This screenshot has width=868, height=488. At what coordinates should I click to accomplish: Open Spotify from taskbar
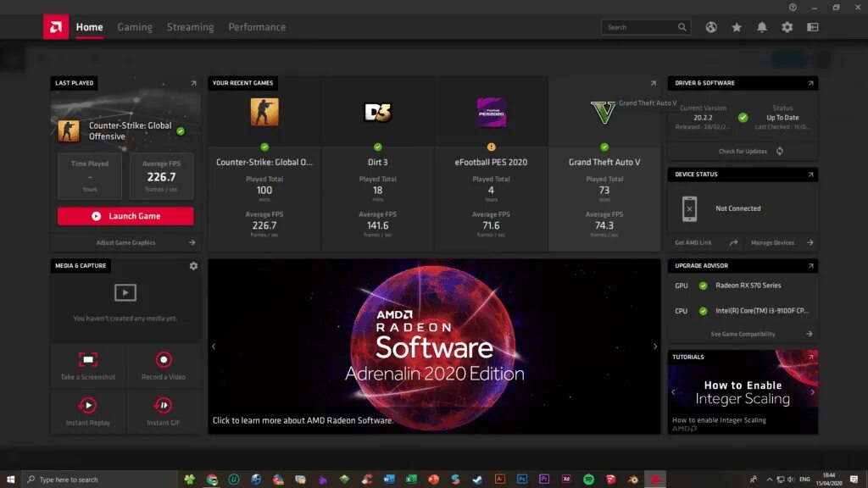coord(588,480)
